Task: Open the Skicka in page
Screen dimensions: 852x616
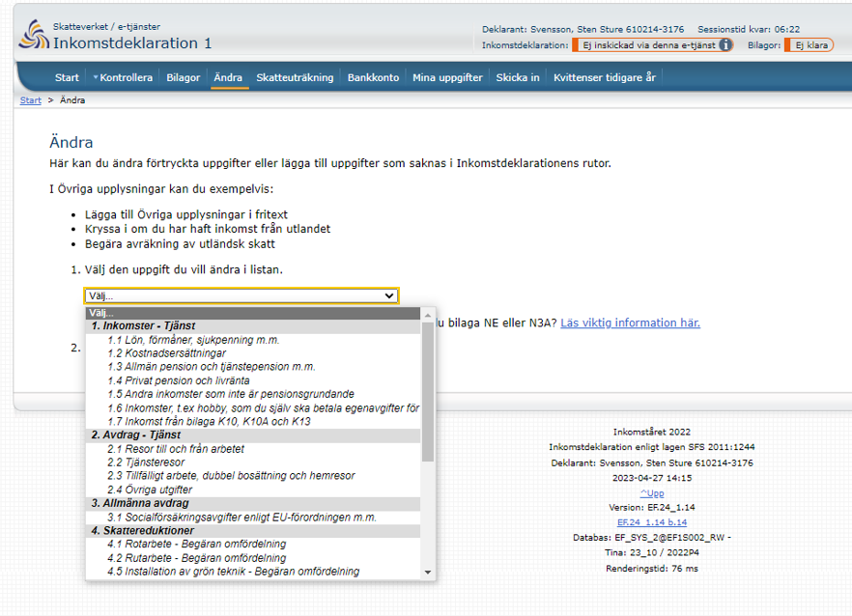Action: 518,77
